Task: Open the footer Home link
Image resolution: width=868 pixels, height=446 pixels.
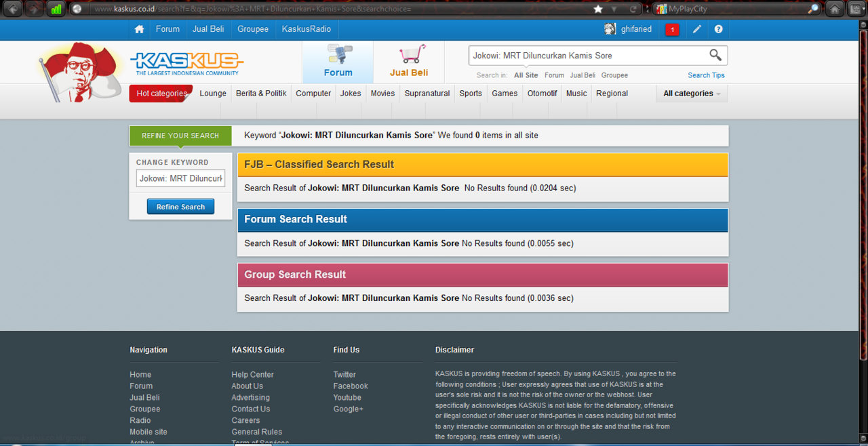Action: tap(140, 375)
